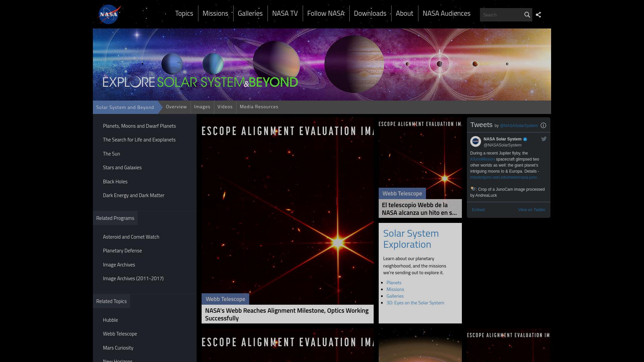Click the verified badge beside NASA Solar System

[x=525, y=139]
